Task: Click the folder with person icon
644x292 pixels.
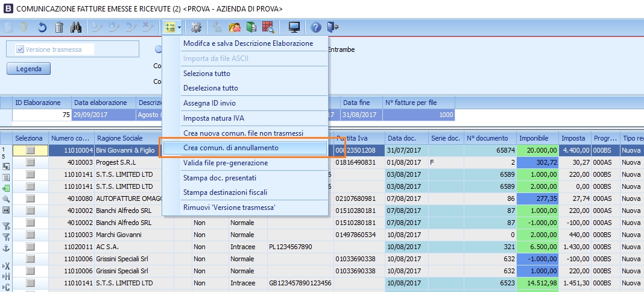Action: [x=235, y=28]
